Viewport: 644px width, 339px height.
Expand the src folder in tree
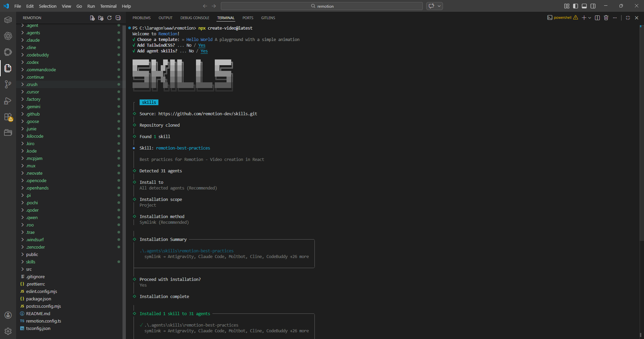29,269
